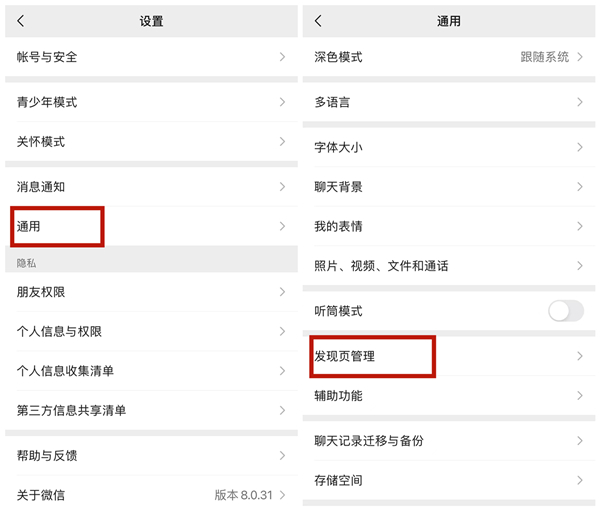Open 我的表情
Viewport: 600px width, 515px height.
point(449,226)
